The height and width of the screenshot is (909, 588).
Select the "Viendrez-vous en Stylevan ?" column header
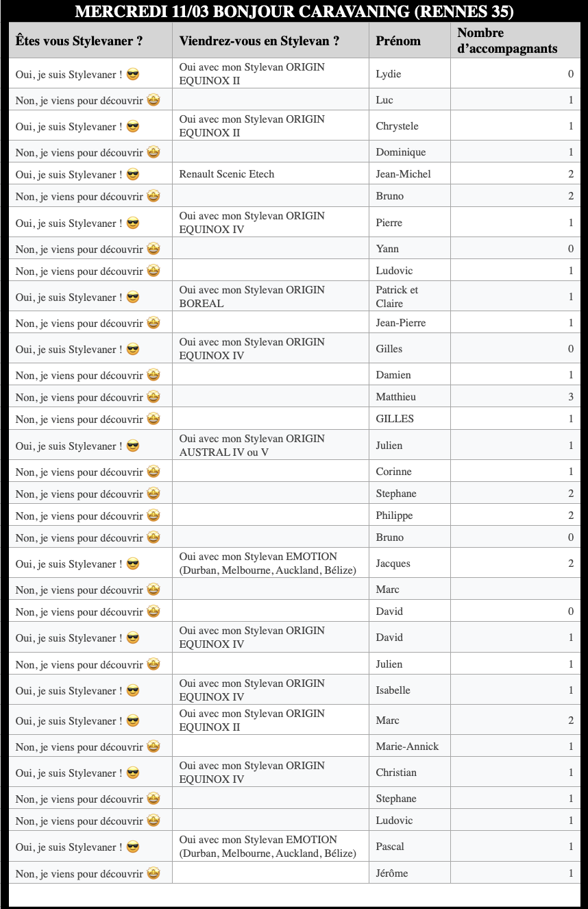click(259, 40)
